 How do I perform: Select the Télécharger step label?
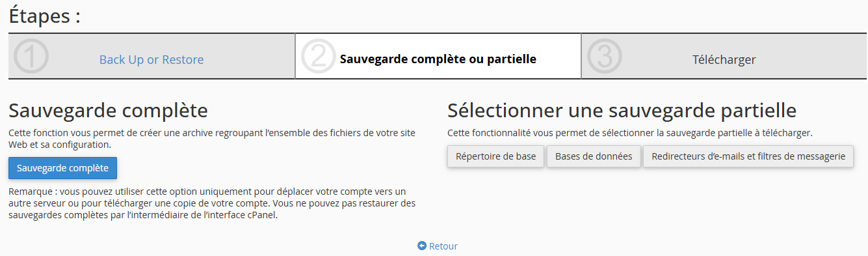click(724, 60)
